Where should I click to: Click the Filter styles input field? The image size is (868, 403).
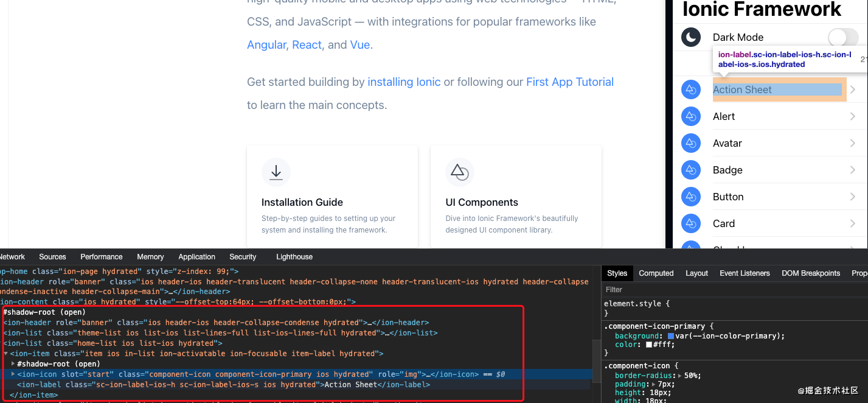(730, 290)
